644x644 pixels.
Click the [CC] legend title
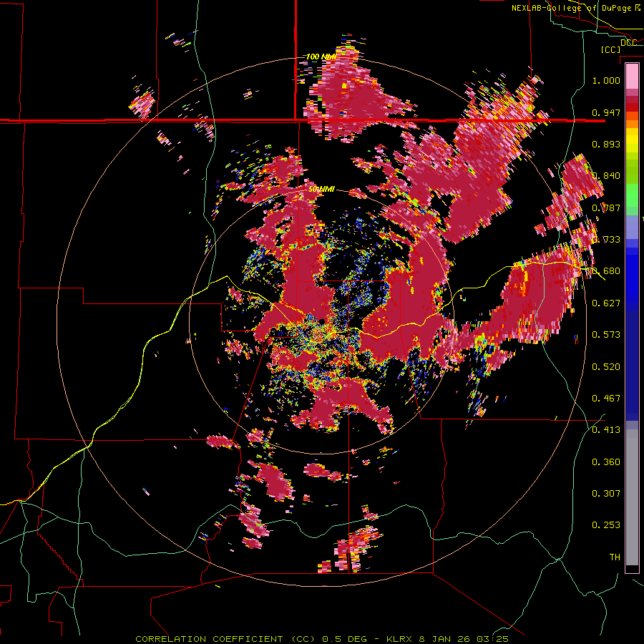610,49
